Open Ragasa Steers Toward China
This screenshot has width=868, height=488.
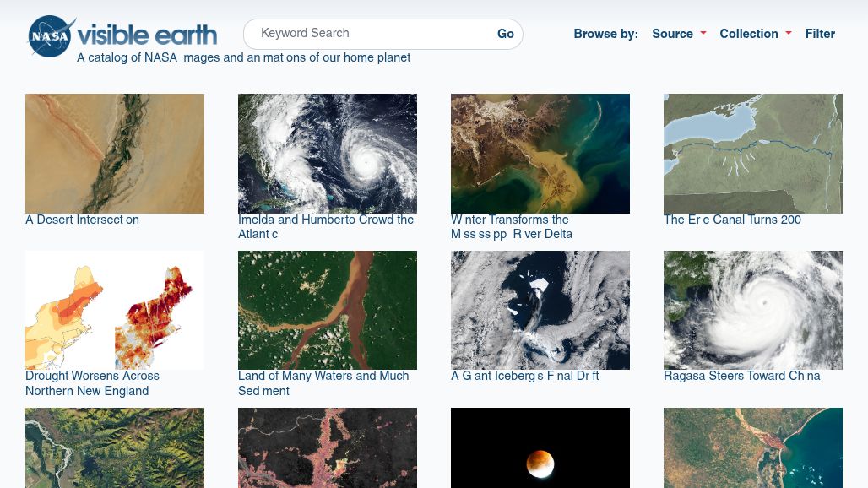click(x=741, y=377)
